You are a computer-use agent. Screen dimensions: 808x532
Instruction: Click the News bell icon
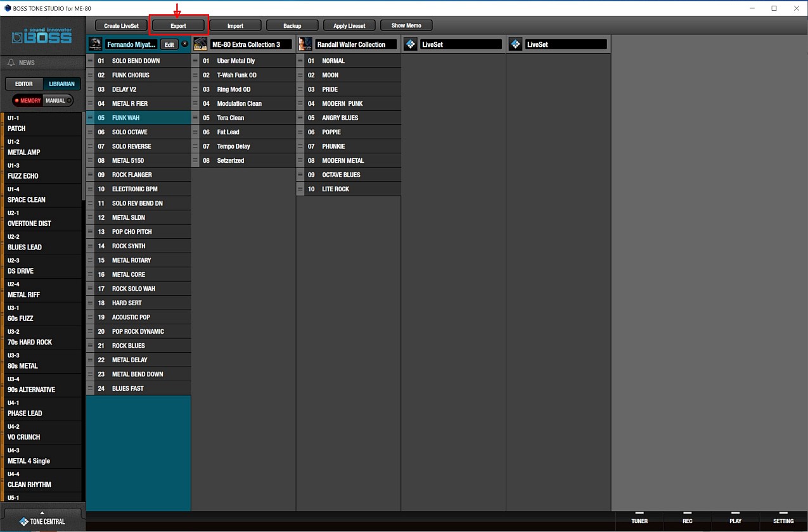pyautogui.click(x=11, y=63)
